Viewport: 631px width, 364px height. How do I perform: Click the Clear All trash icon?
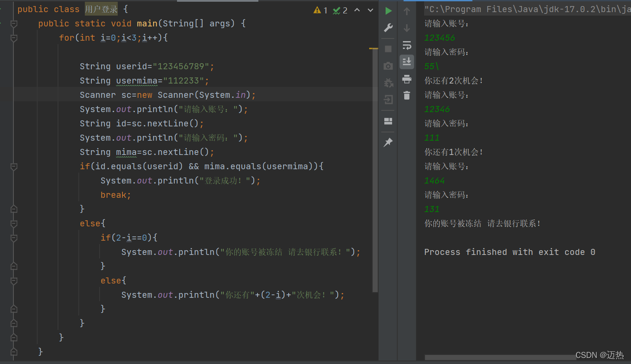coord(407,95)
